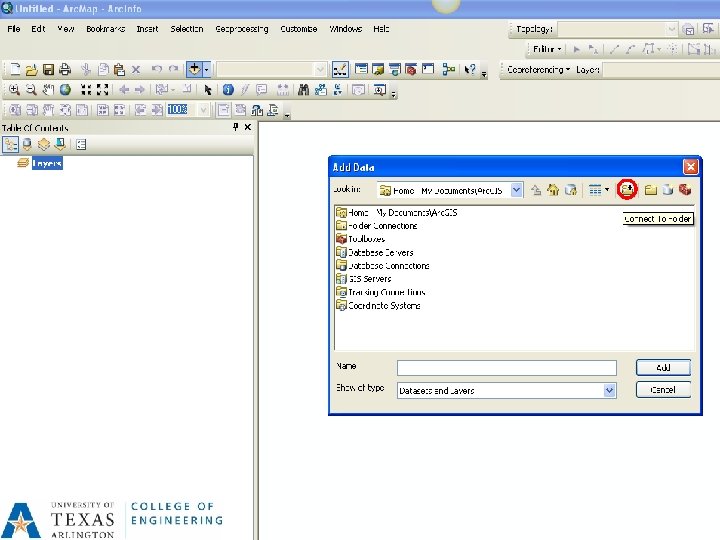720x540 pixels.
Task: Select Toolboxes in the Add Data list
Action: 360,239
